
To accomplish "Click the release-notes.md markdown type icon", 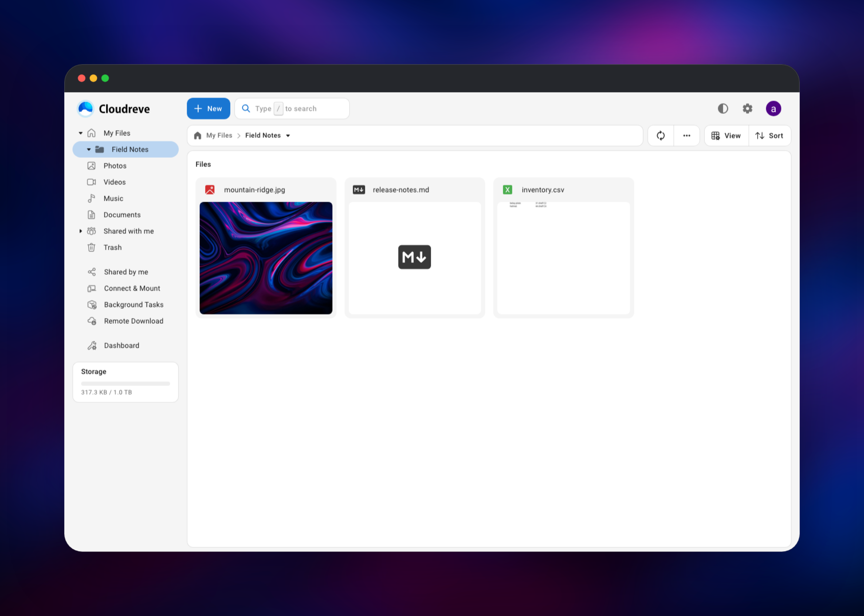I will click(x=359, y=190).
